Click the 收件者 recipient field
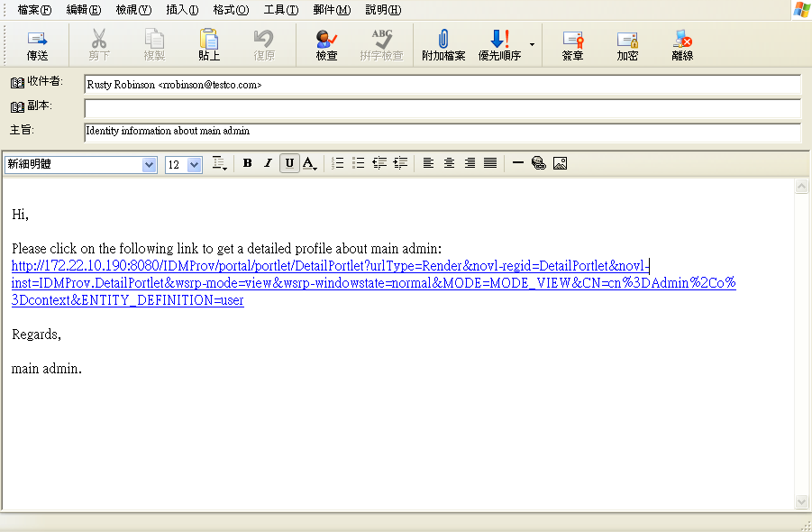812x532 pixels. [x=442, y=85]
